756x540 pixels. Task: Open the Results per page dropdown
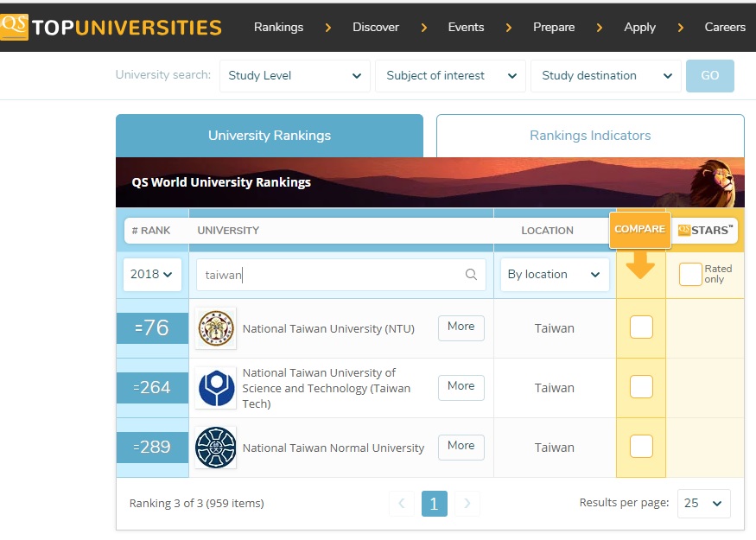tap(703, 504)
